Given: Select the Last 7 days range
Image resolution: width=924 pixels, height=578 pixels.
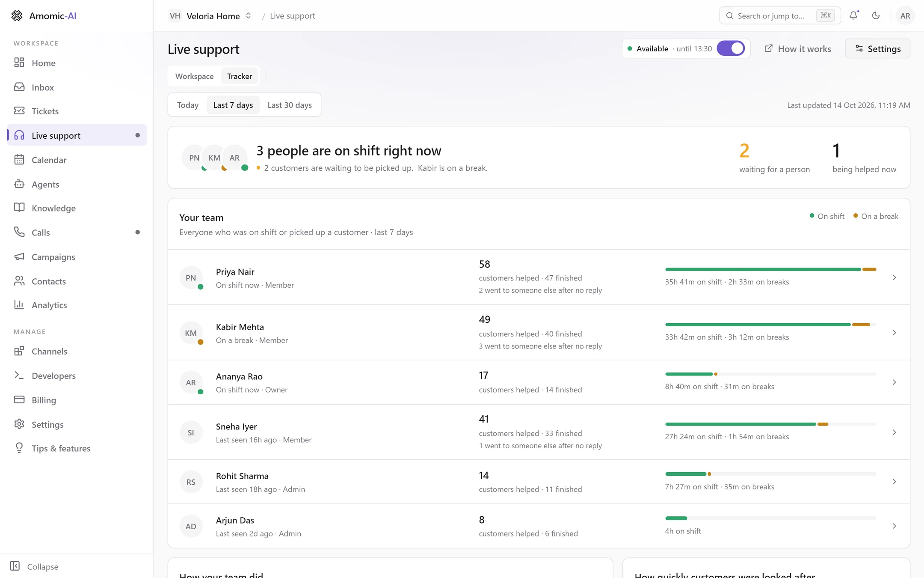Looking at the screenshot, I should [233, 105].
